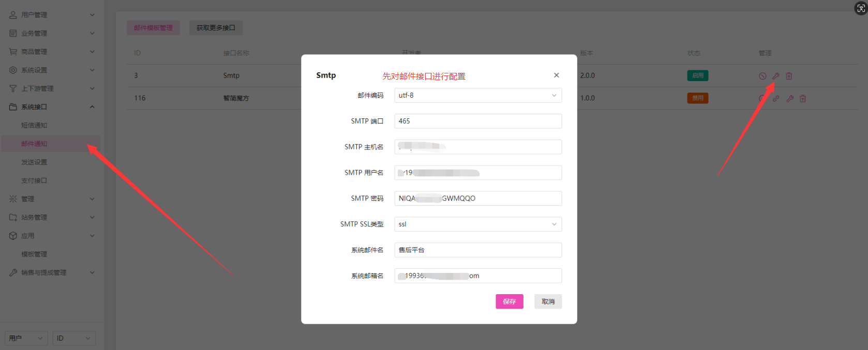
Task: Click the fullscreen icon in the top corner
Action: [861, 8]
